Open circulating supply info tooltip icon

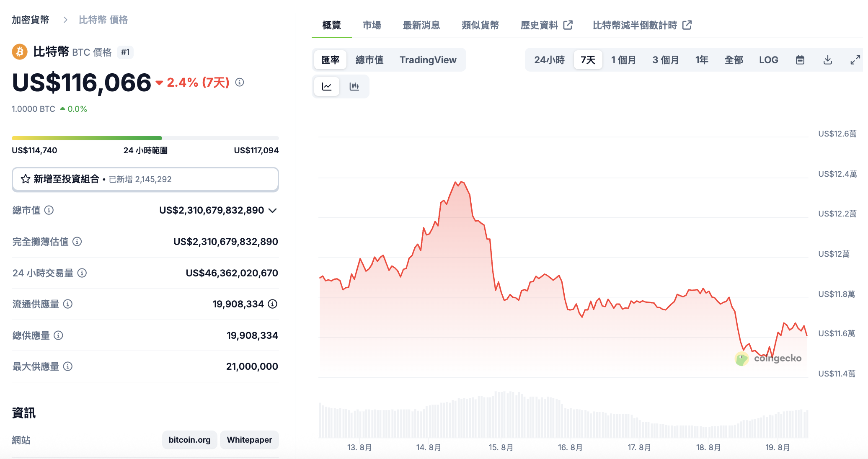click(x=68, y=304)
